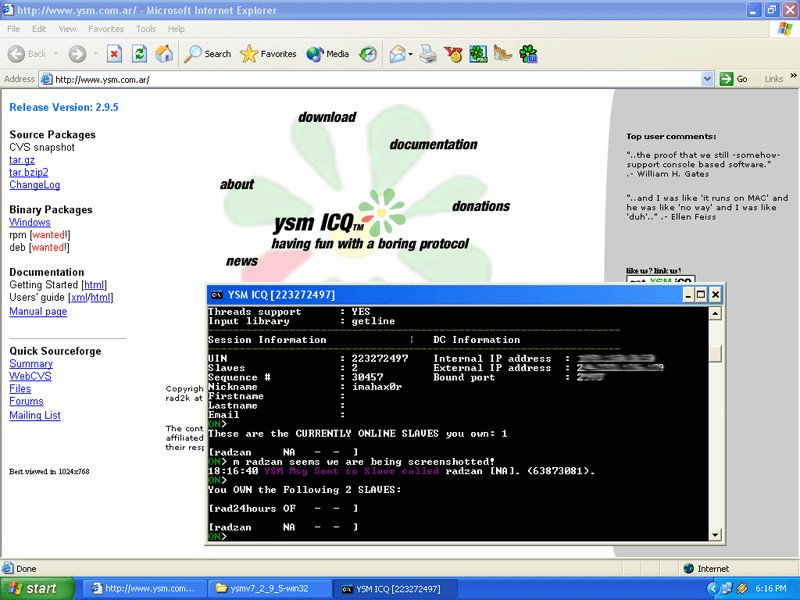Open the ChangeLog link

pos(35,185)
